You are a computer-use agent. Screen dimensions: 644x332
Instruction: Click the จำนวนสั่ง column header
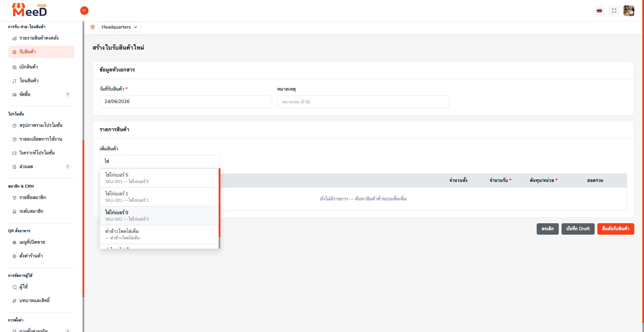point(458,181)
